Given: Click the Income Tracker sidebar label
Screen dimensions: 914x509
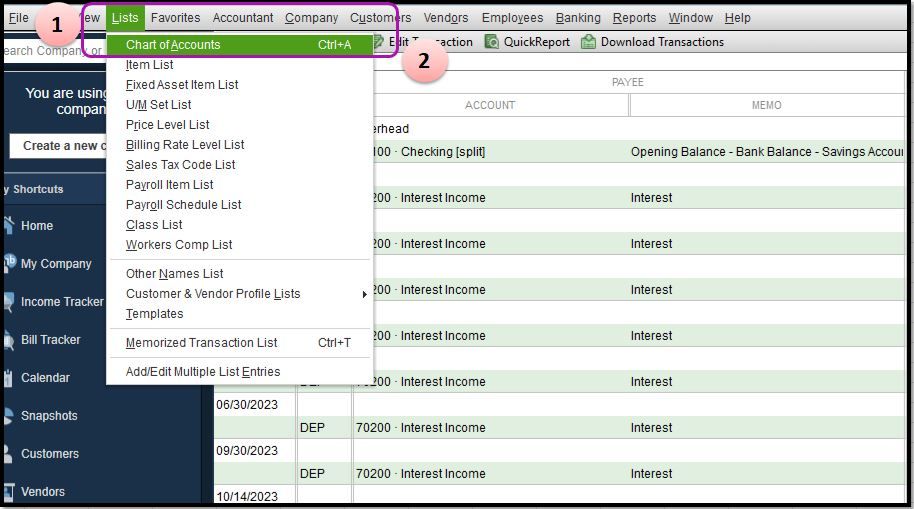Looking at the screenshot, I should click(x=62, y=302).
